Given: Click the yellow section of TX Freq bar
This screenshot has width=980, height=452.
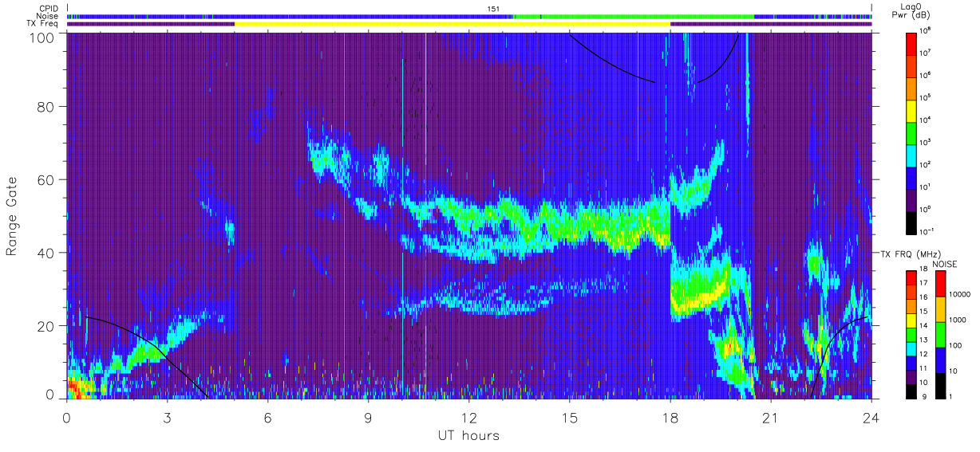Looking at the screenshot, I should (452, 24).
